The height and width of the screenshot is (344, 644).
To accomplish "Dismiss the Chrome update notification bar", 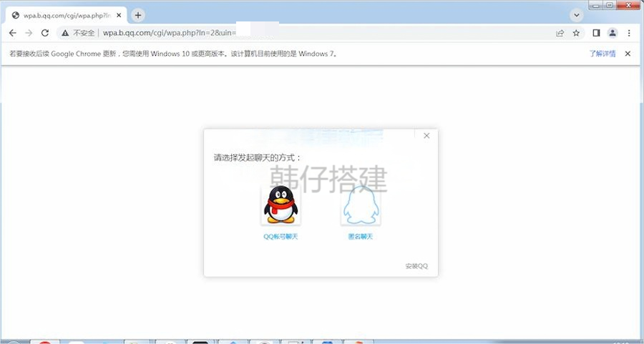I will coord(628,54).
